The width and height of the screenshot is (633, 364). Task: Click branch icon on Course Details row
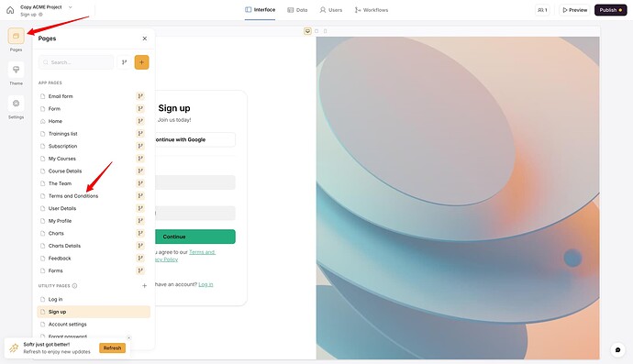(140, 171)
